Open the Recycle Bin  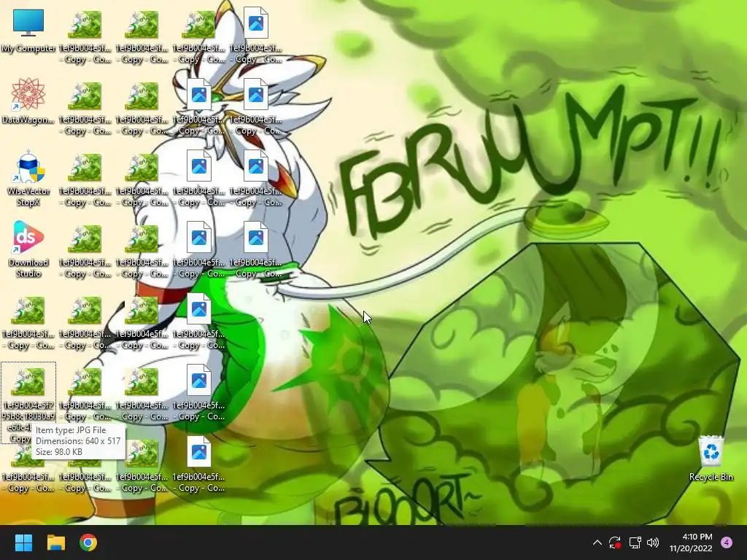(711, 458)
